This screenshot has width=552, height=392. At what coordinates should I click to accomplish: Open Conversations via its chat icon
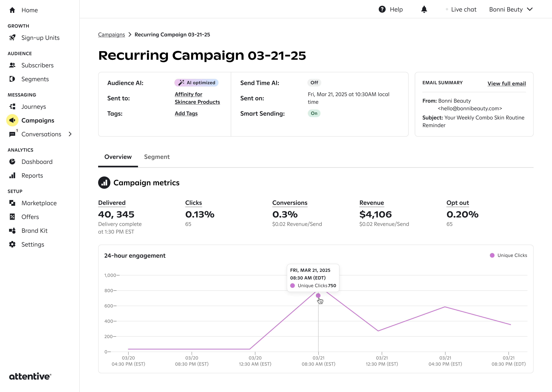click(12, 134)
